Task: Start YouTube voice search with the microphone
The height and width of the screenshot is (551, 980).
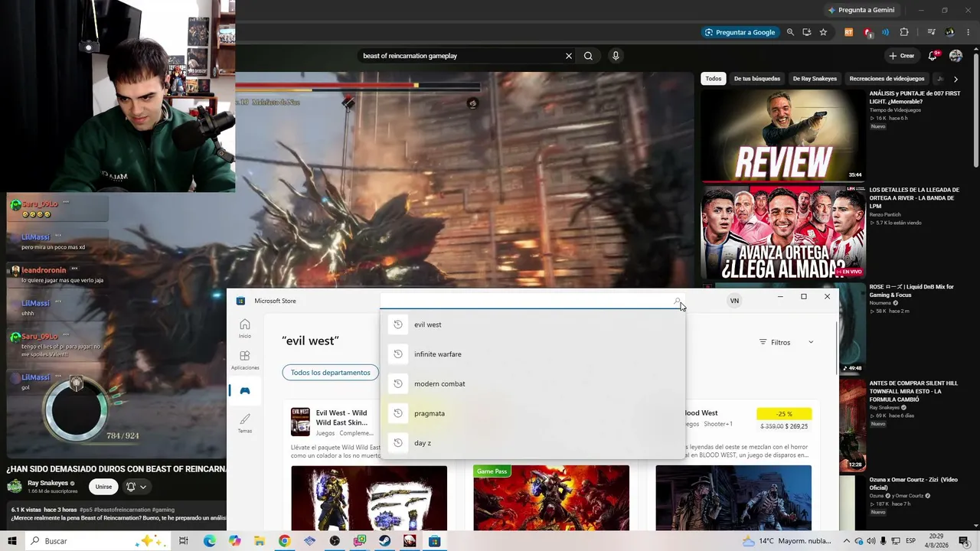Action: click(616, 56)
